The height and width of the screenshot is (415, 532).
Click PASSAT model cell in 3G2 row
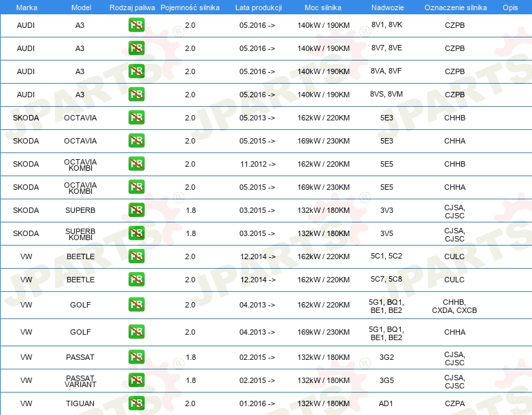coord(80,357)
